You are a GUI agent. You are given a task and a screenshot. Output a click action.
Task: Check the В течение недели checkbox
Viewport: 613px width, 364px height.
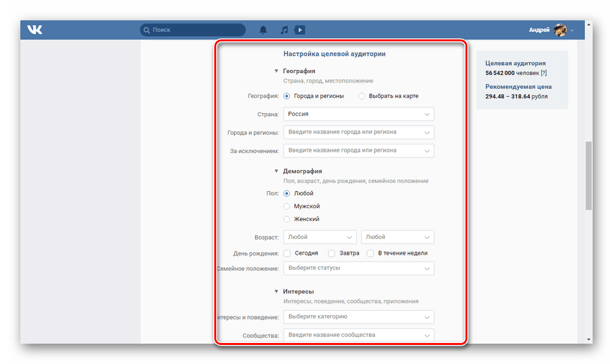(x=370, y=253)
